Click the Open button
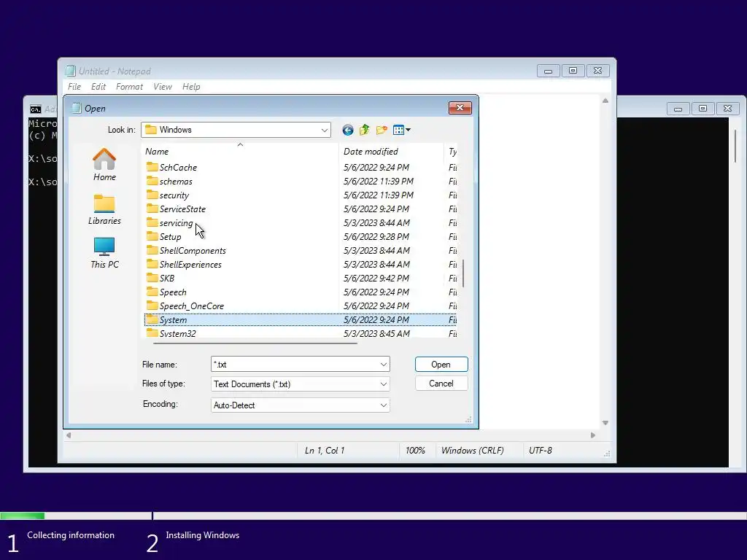Image resolution: width=747 pixels, height=560 pixels. coord(441,365)
